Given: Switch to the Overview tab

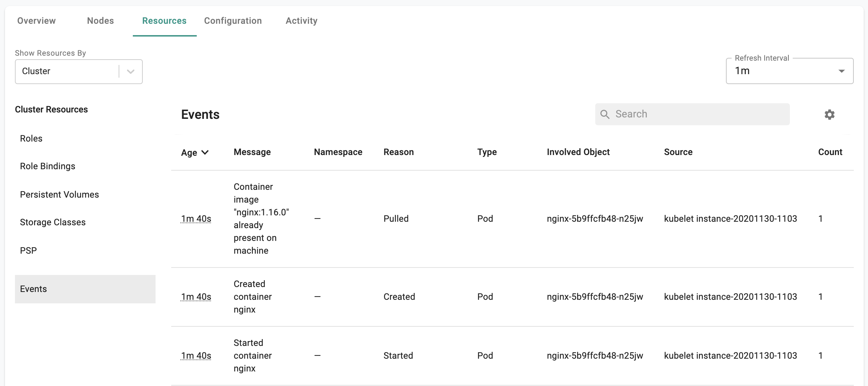Looking at the screenshot, I should 37,21.
